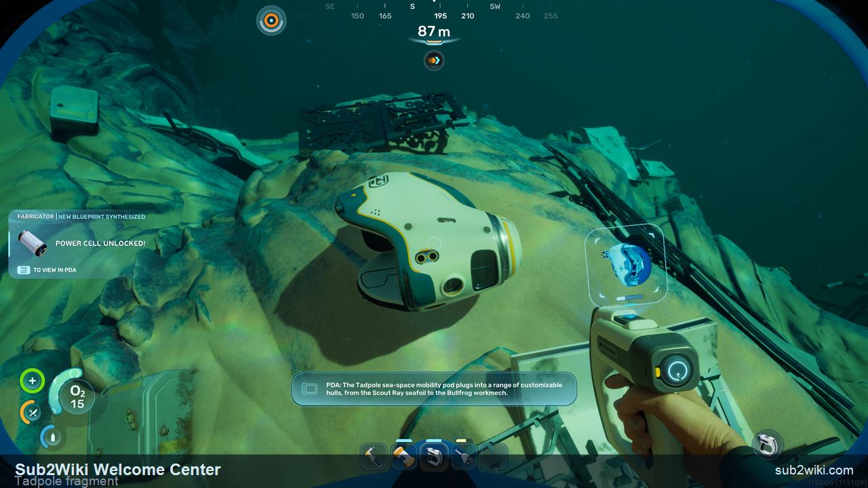The image size is (868, 488).
Task: Click the food fork-and-knife gauge icon
Action: pos(31,411)
